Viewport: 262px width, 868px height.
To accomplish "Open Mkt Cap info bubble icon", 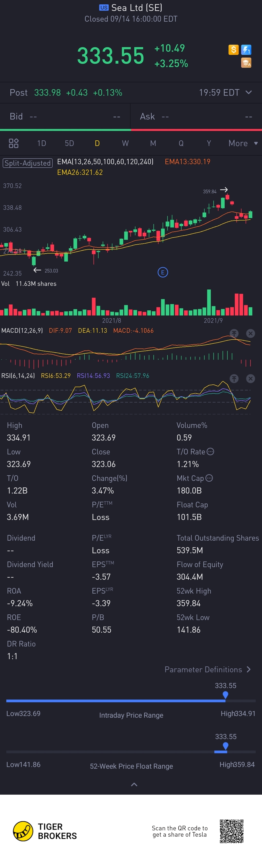I will coord(209,478).
